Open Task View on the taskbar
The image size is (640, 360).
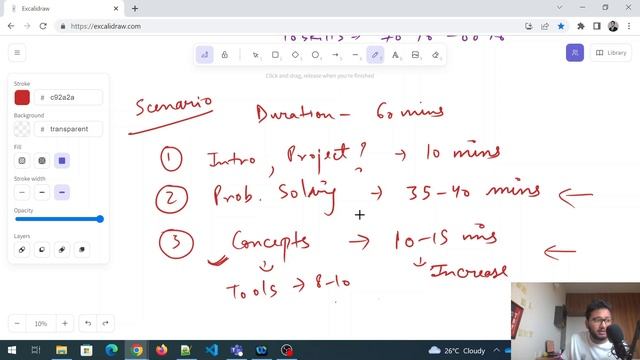36,350
